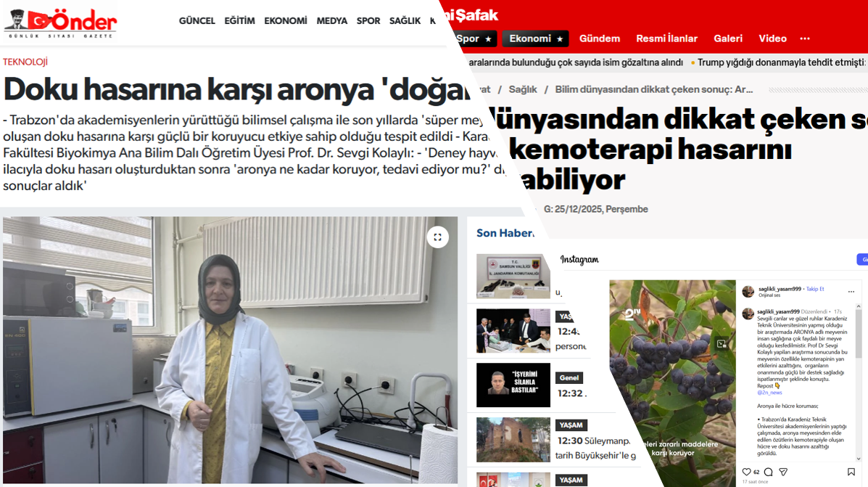868x487 pixels.
Task: Open the EĞİTİM menu item
Action: click(x=239, y=21)
